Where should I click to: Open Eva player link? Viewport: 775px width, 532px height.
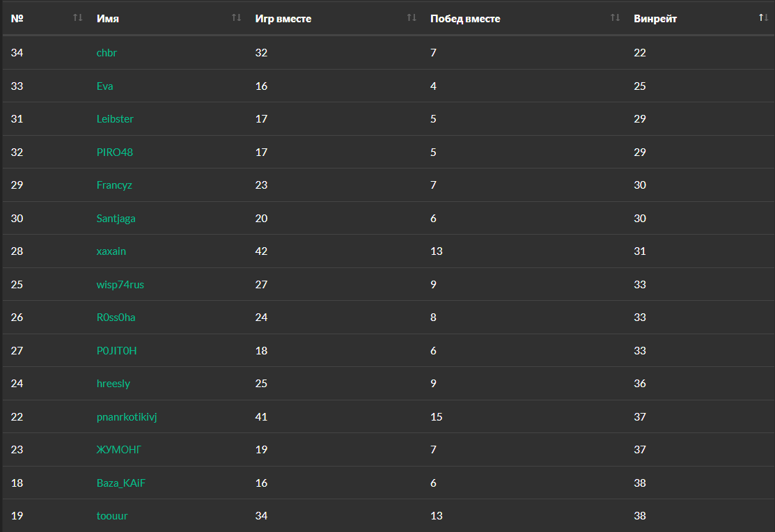(104, 86)
